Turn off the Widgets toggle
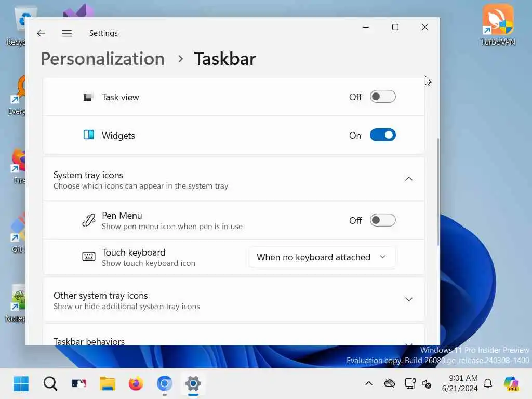This screenshot has height=399, width=532. point(383,135)
